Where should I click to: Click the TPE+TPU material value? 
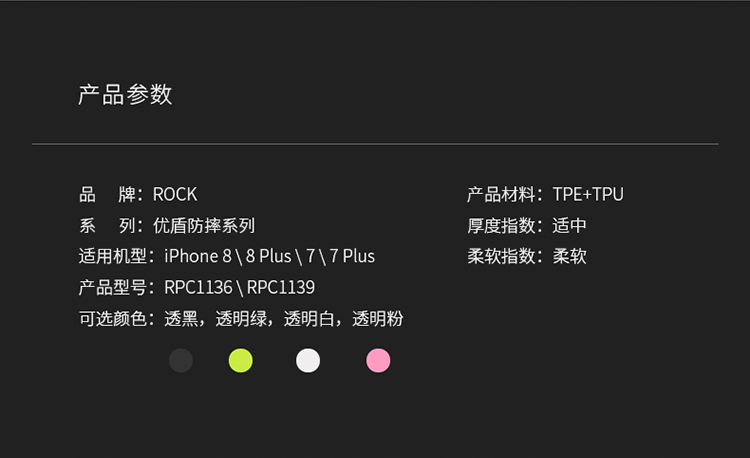(x=588, y=194)
